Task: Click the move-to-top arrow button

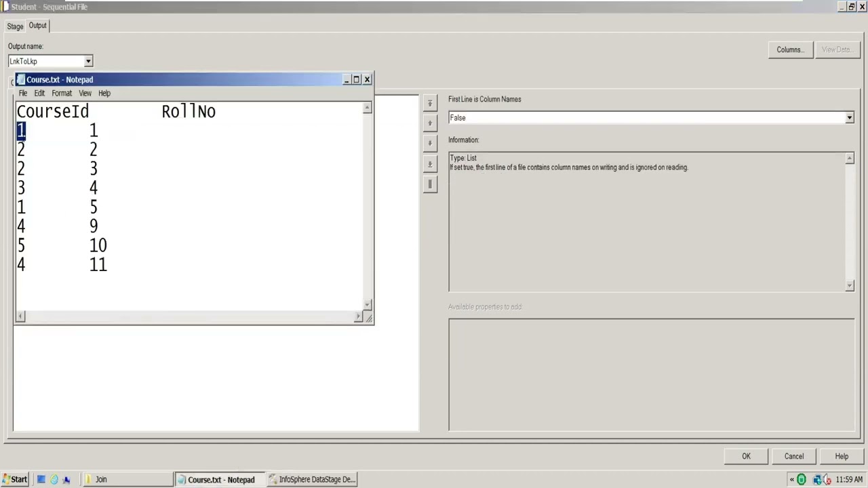Action: 430,103
